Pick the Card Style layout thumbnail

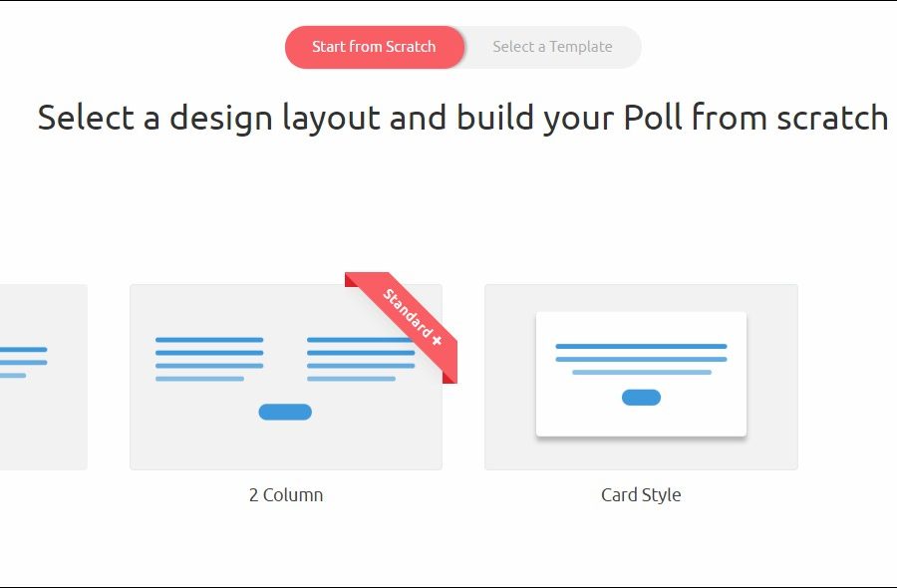[x=641, y=377]
